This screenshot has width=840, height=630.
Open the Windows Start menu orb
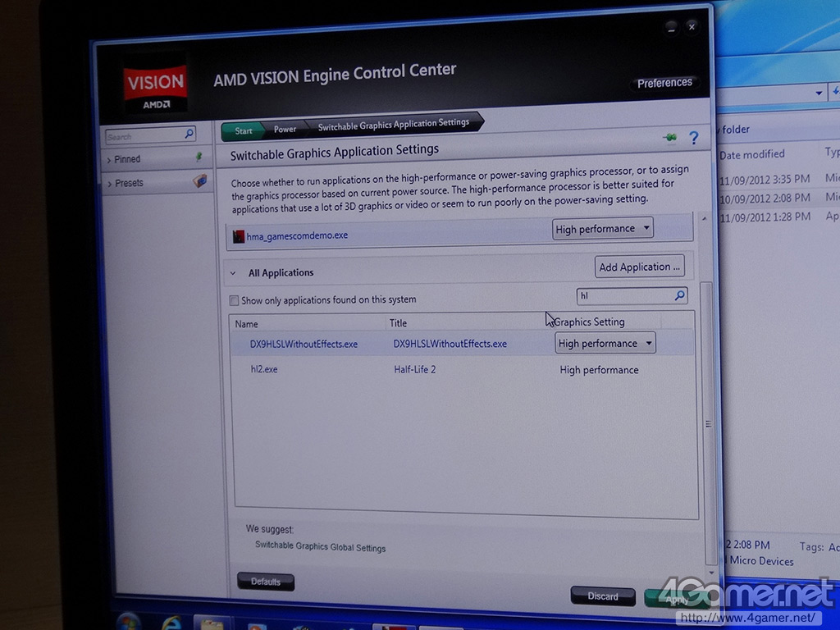click(129, 622)
